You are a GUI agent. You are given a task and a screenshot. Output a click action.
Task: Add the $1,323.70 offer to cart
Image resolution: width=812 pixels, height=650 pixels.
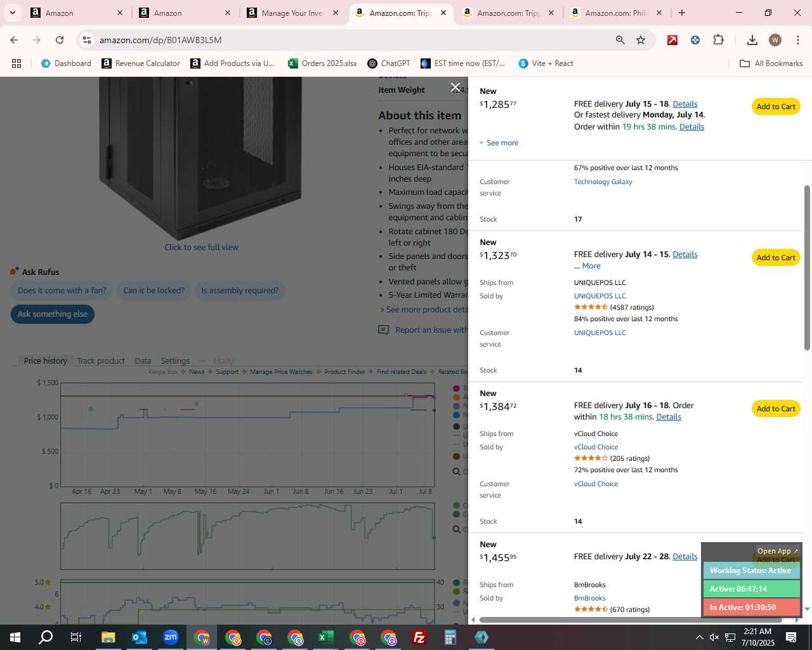(776, 258)
